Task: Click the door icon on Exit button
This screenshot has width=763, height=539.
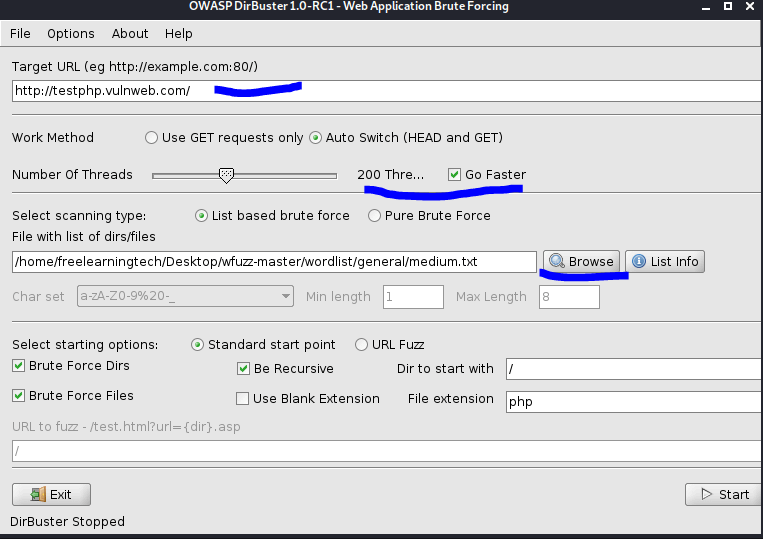Action: [x=37, y=494]
